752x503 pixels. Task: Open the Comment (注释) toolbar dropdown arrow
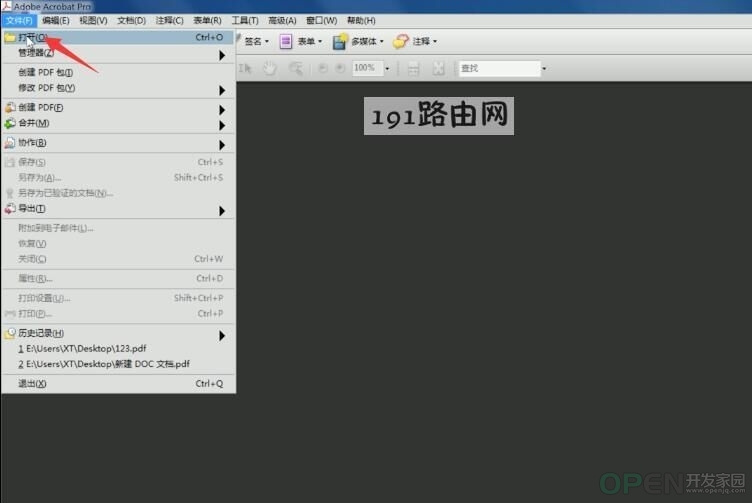[x=435, y=42]
